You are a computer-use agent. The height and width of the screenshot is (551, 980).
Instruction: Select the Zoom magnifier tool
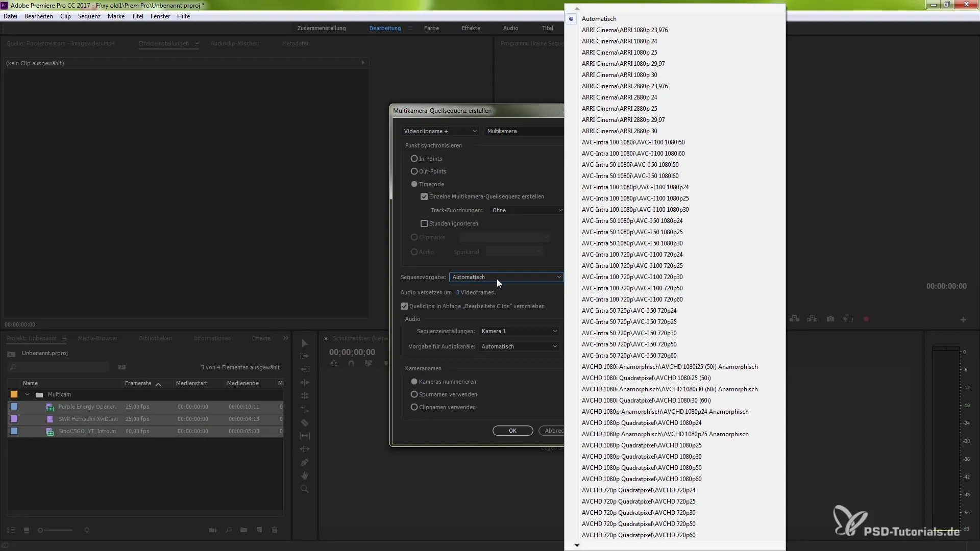[305, 489]
